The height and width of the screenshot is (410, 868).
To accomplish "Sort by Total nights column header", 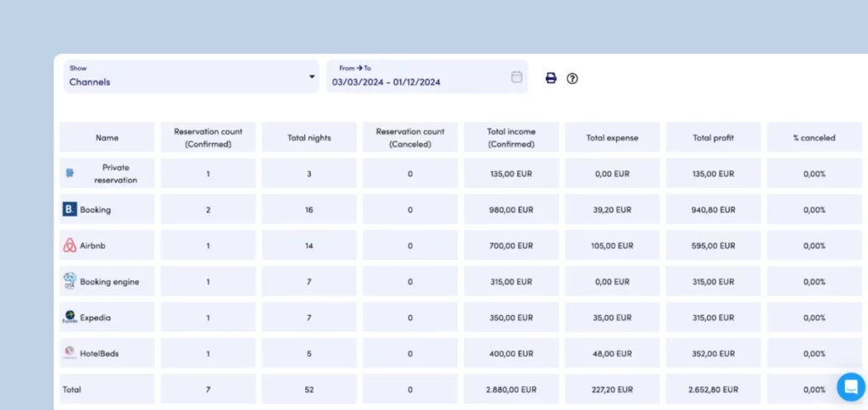I will click(x=309, y=137).
